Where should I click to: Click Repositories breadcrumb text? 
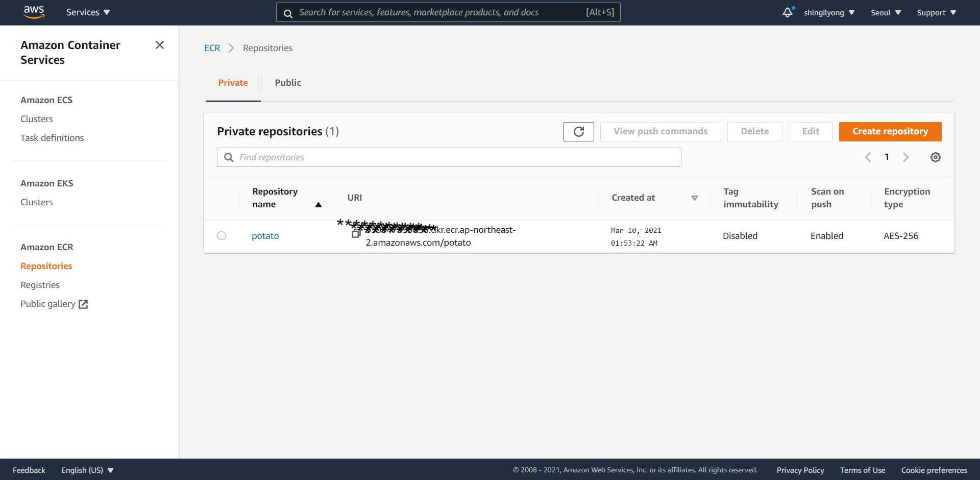267,48
